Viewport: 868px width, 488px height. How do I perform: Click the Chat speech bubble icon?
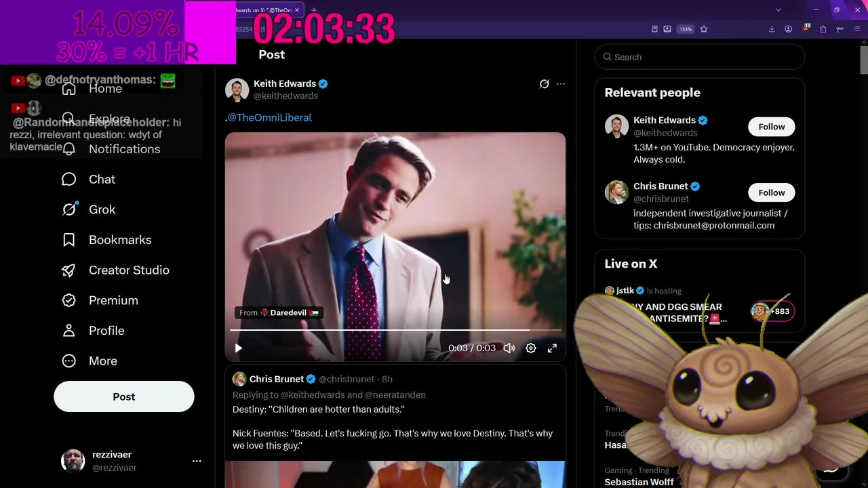coord(69,180)
